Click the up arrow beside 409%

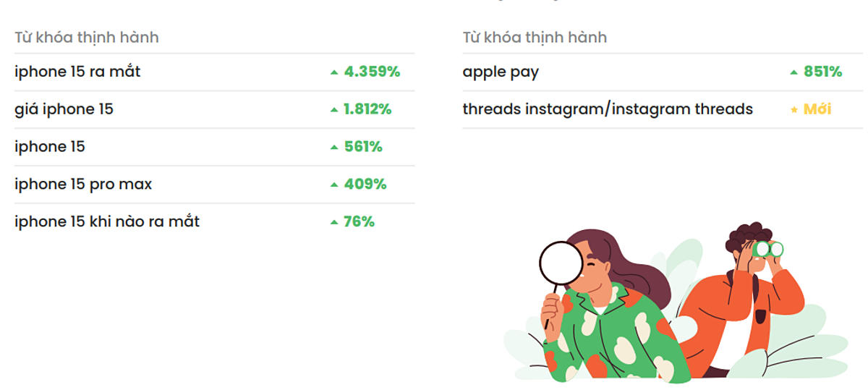(334, 185)
